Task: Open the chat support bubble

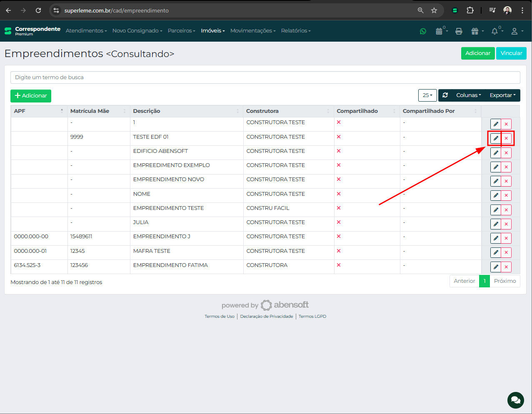Action: pos(515,400)
